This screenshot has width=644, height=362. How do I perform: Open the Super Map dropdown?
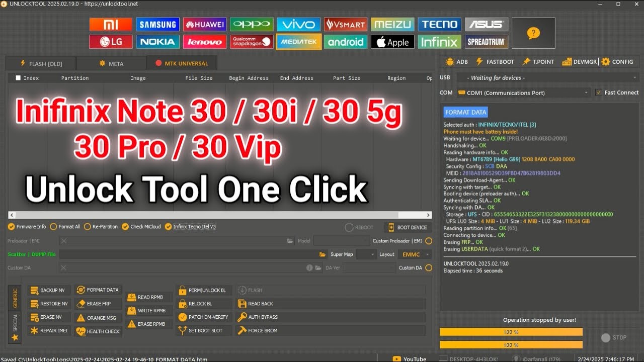[x=366, y=254]
